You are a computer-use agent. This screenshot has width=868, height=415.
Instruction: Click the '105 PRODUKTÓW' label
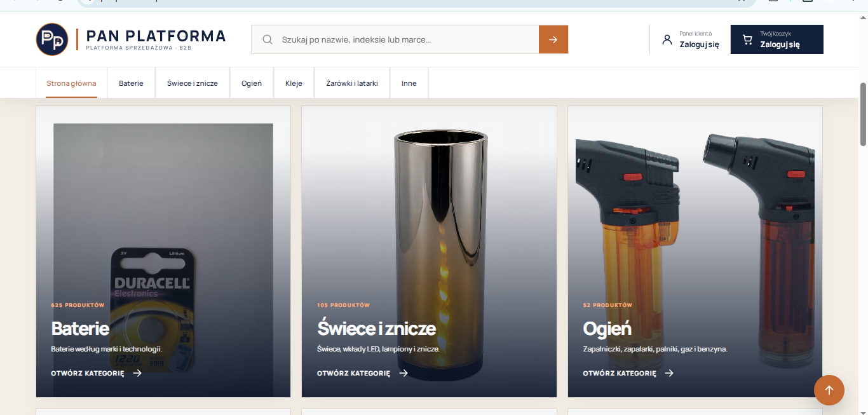click(x=343, y=305)
